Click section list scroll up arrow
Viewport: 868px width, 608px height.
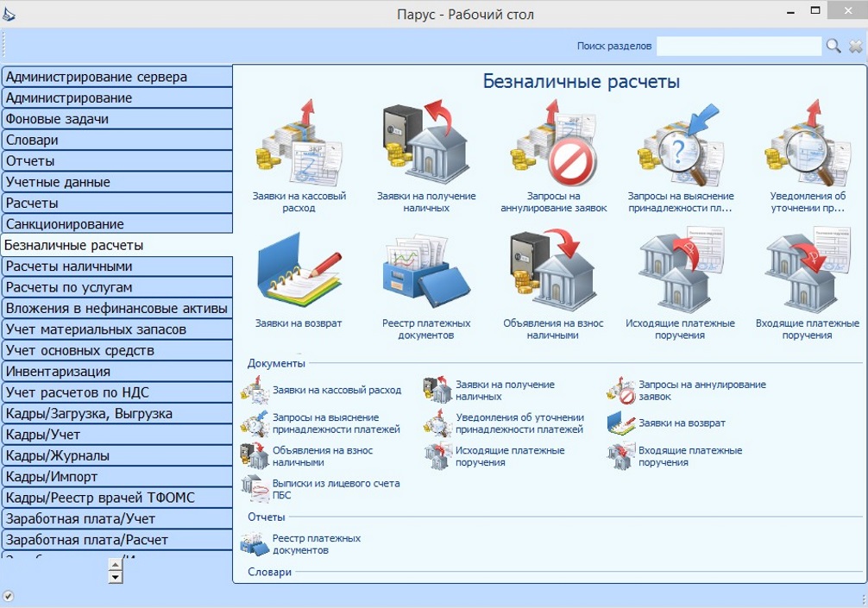coord(115,564)
